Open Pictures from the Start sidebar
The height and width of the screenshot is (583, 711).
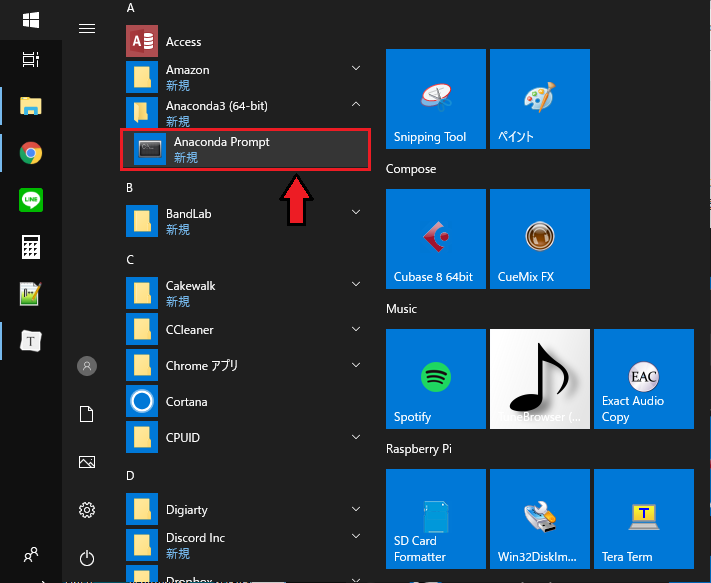pos(87,462)
